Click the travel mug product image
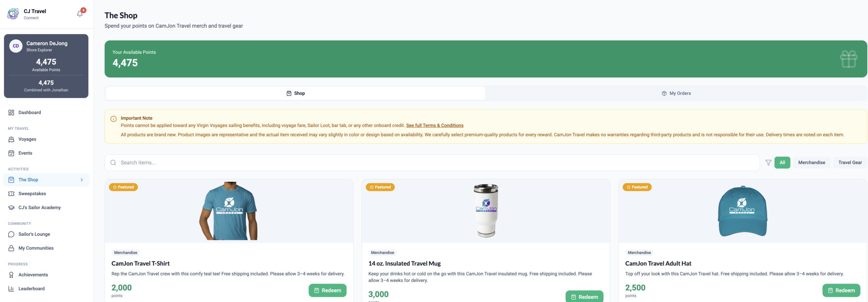 486,211
